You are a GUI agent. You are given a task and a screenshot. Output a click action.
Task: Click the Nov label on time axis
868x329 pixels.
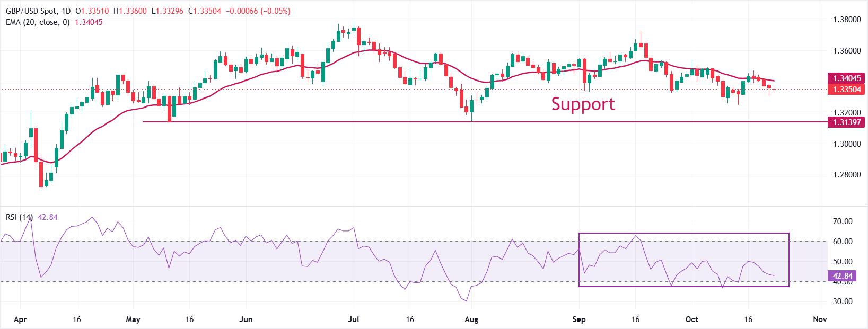820,320
